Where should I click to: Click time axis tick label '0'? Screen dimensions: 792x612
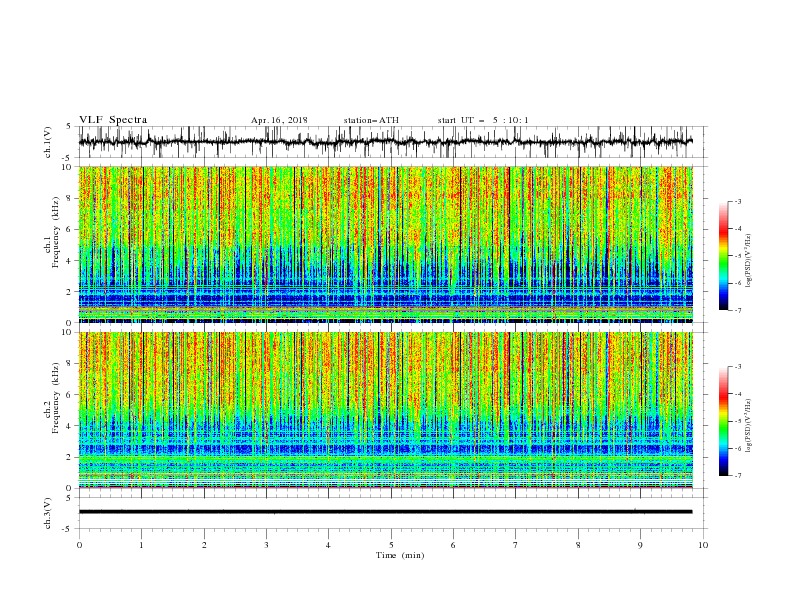point(79,545)
